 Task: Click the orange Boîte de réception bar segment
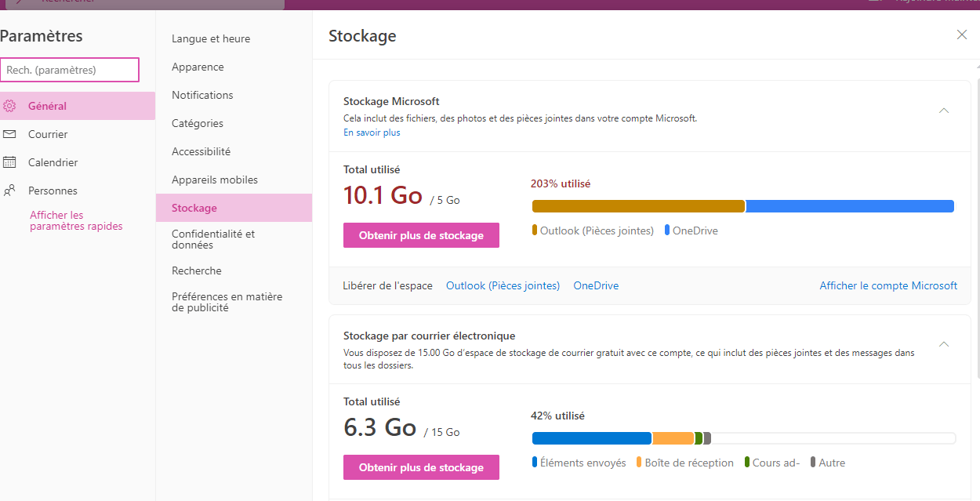673,438
